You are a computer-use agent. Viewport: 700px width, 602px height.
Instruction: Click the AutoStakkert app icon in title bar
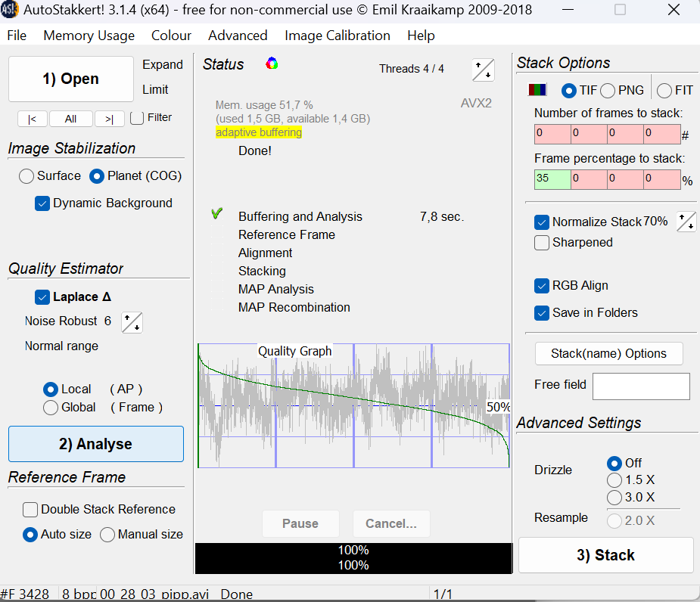point(9,9)
